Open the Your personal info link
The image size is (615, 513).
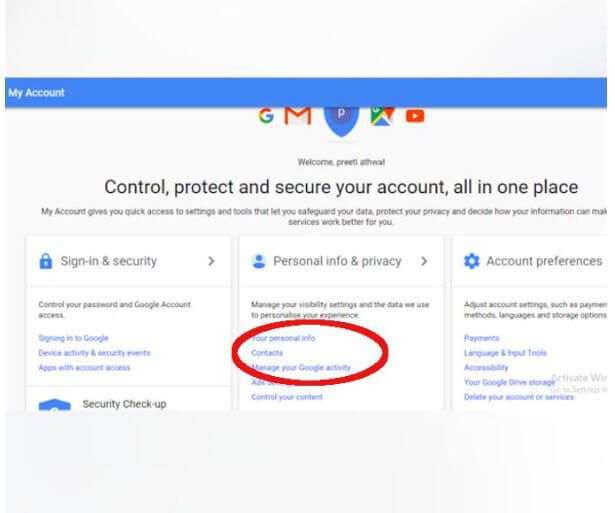[283, 338]
